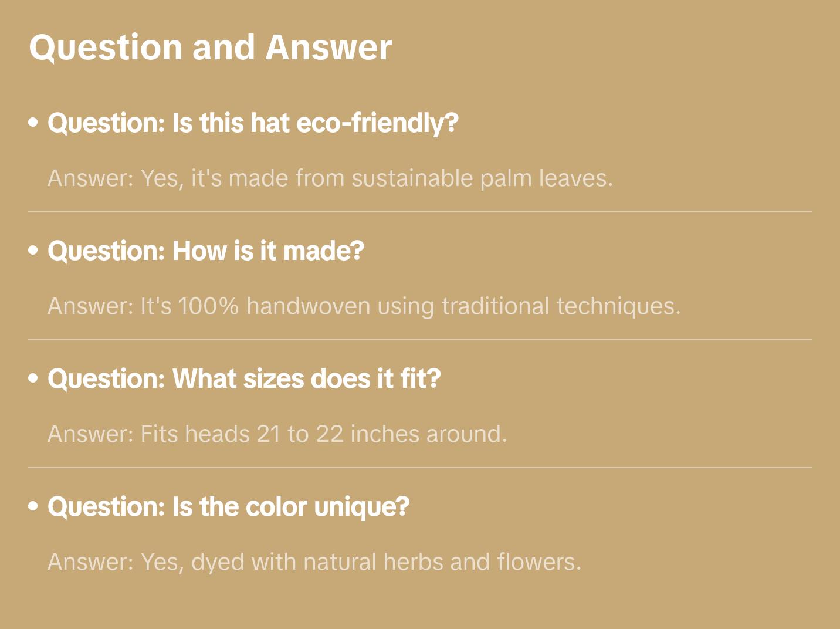The height and width of the screenshot is (629, 840).
Task: Click the bullet beside the eco-friendly question
Action: (33, 123)
